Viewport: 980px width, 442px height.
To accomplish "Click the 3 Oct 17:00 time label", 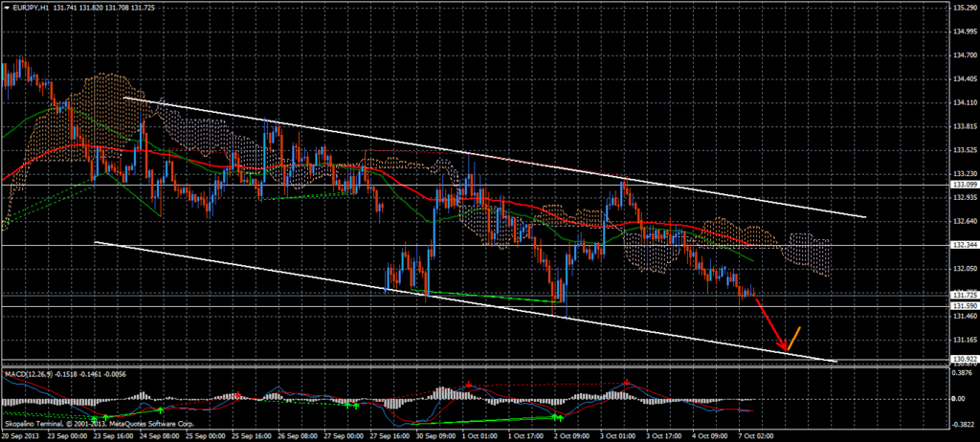I will click(664, 435).
